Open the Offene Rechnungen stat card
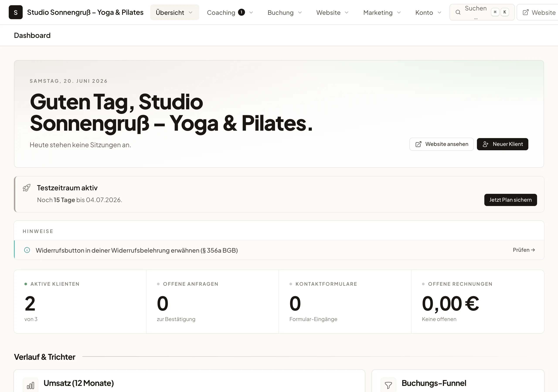 478,302
